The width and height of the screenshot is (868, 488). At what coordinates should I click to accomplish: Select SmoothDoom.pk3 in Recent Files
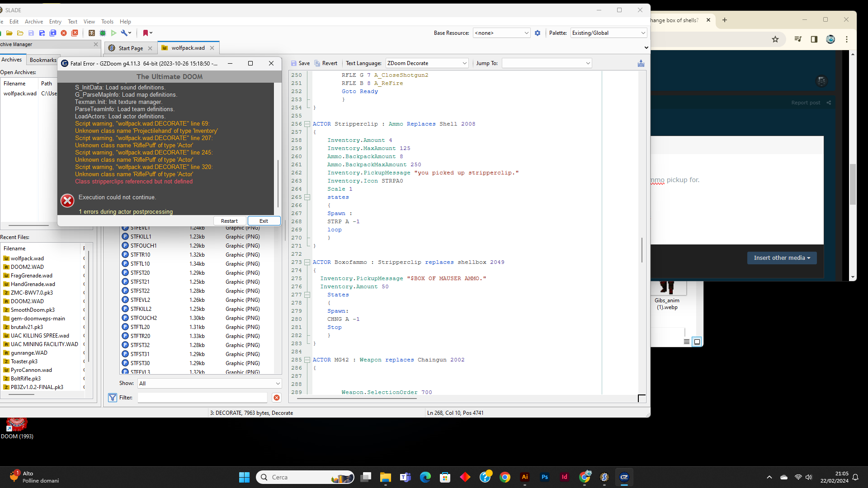pos(43,310)
